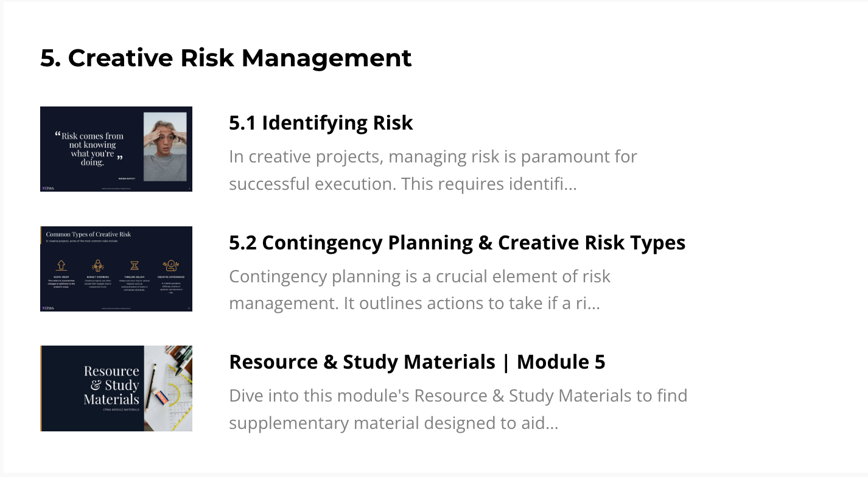
Task: Click the description starting "Contingency planning is a crucial"
Action: pos(419,290)
